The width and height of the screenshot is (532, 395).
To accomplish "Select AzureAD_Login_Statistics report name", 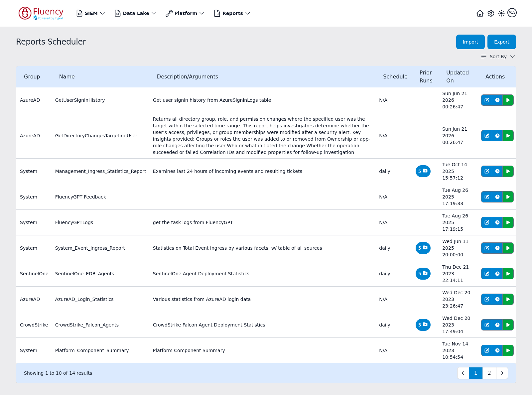I will (x=84, y=299).
